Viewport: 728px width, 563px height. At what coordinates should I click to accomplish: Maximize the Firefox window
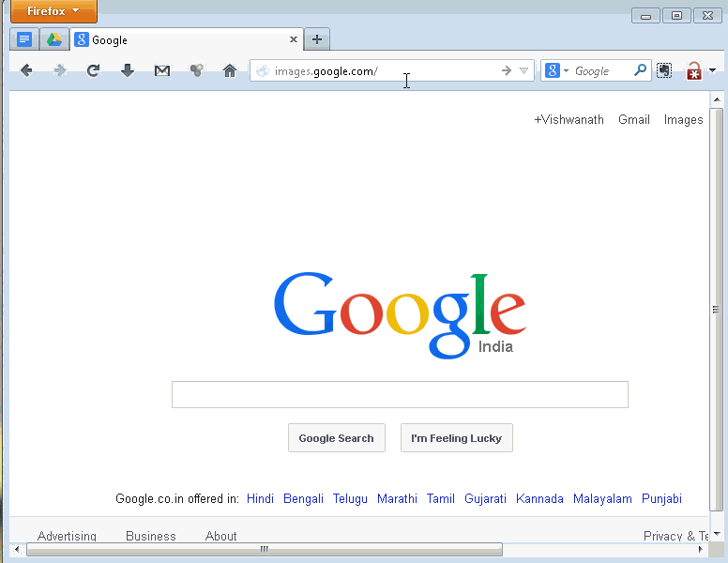676,16
